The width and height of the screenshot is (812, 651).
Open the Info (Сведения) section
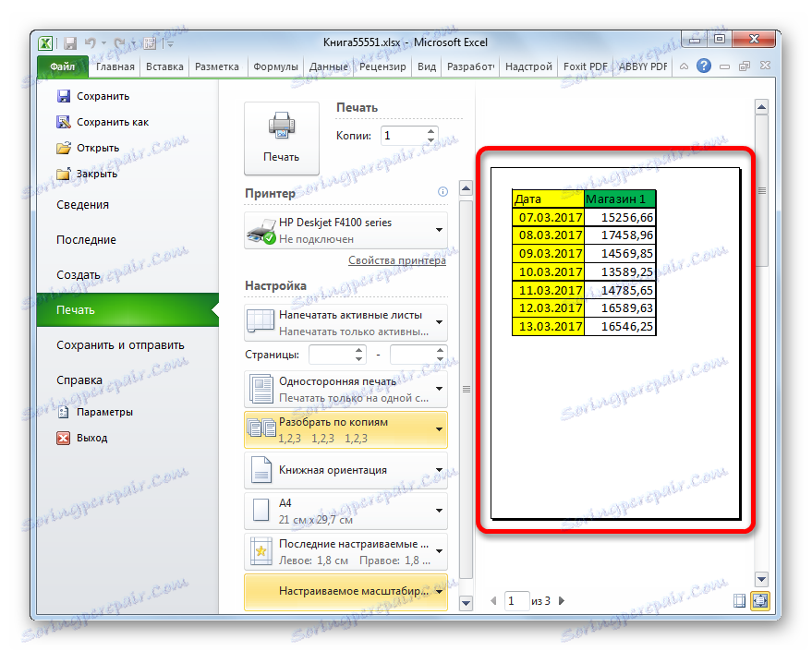pos(83,205)
